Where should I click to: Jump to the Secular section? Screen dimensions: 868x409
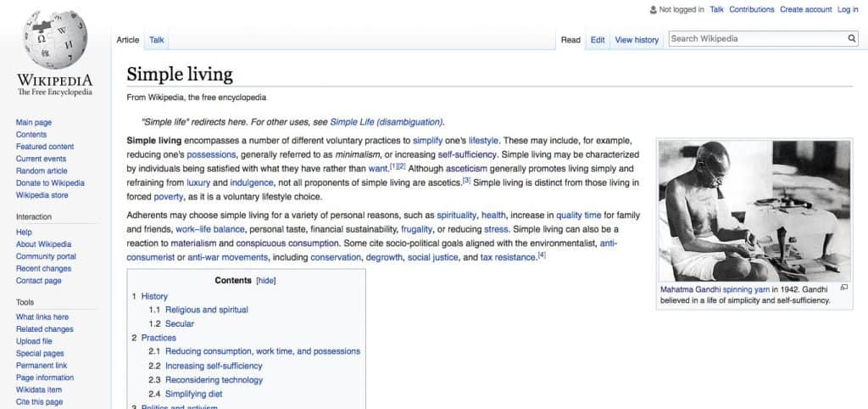pos(180,324)
